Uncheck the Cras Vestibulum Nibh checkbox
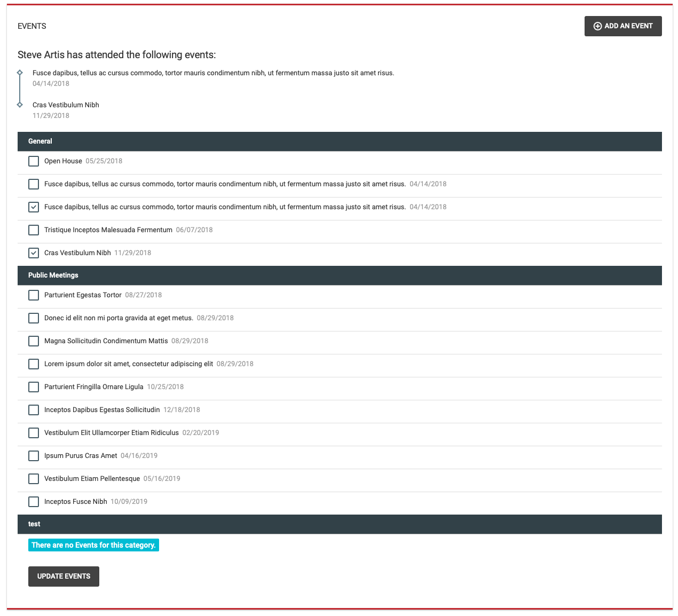The image size is (678, 616). (x=34, y=253)
